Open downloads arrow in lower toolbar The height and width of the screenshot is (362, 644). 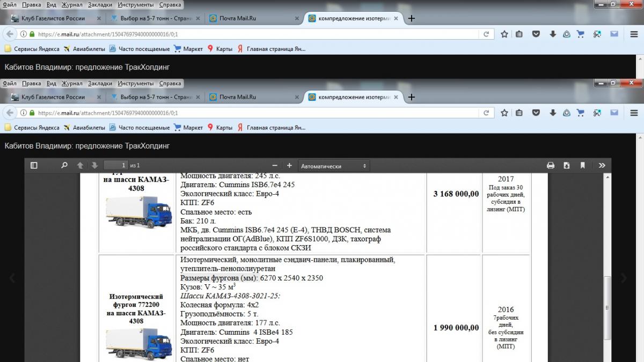[552, 113]
